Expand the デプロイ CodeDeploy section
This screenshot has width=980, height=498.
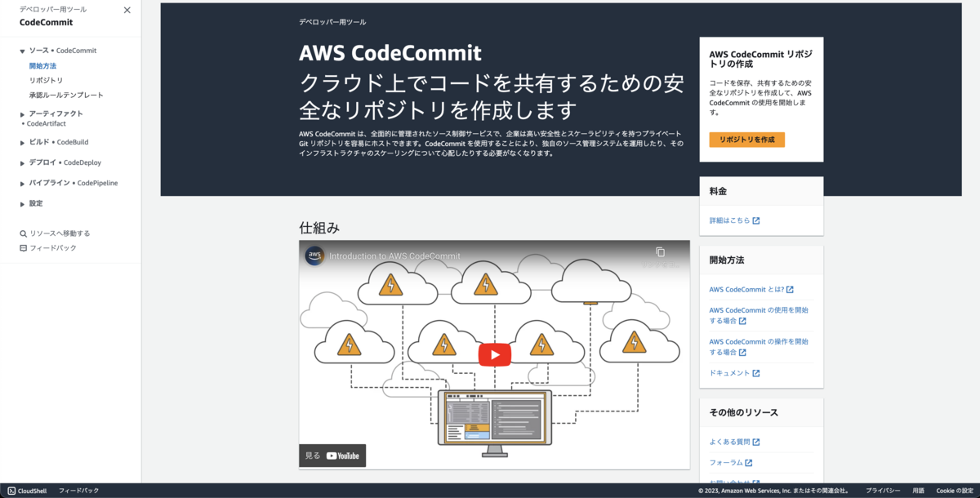(23, 162)
